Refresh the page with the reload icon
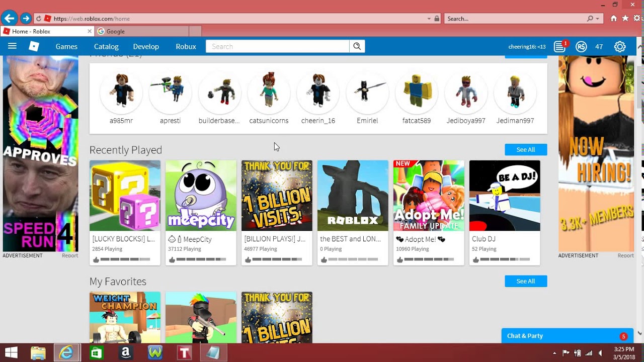 pyautogui.click(x=39, y=19)
